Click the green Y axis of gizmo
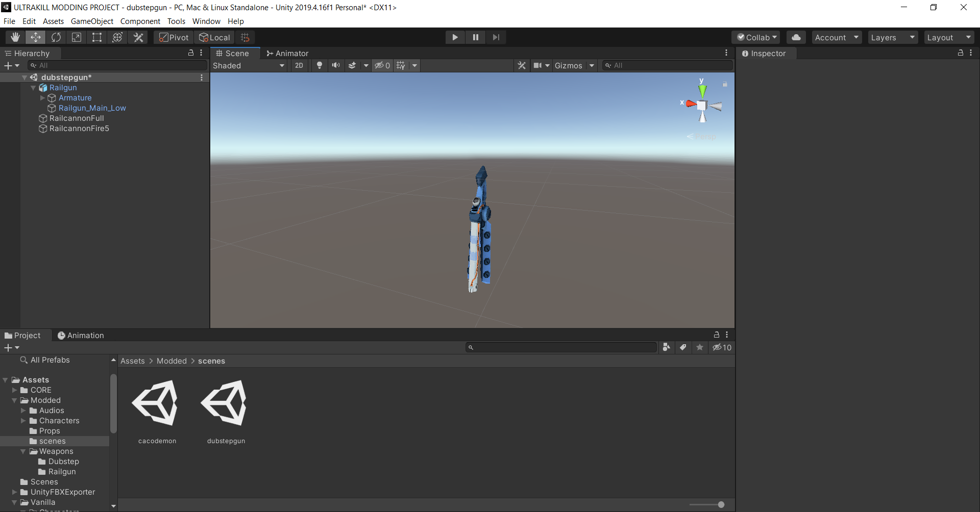The width and height of the screenshot is (980, 512). coord(702,91)
